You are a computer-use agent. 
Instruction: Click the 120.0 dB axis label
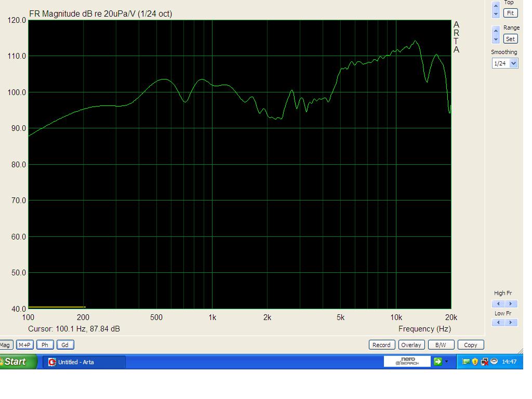(x=17, y=20)
